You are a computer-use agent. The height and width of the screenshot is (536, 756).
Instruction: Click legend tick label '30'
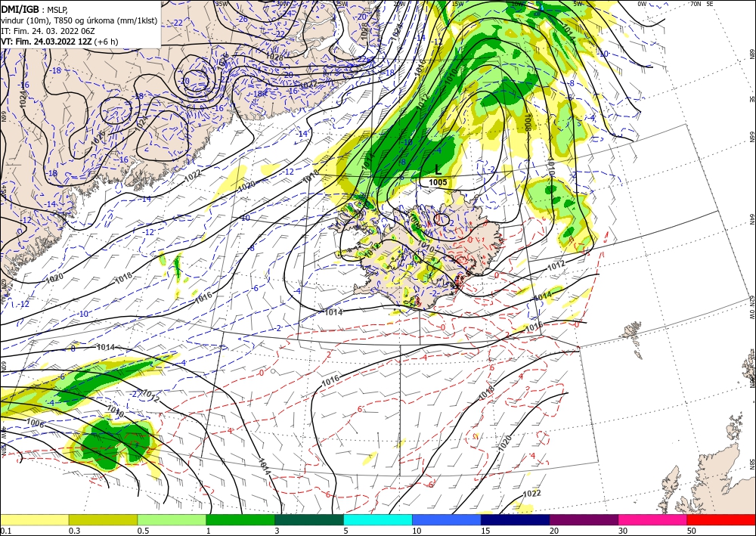(622, 531)
